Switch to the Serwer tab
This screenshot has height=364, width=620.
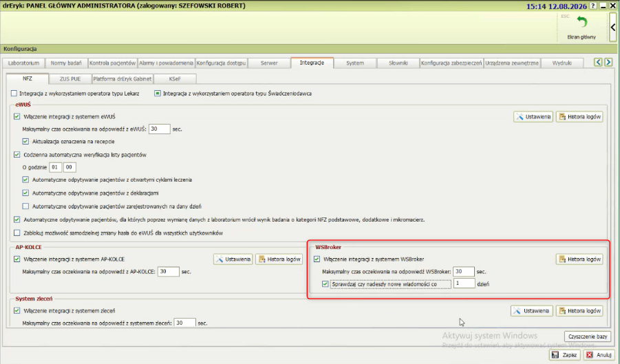coord(269,63)
